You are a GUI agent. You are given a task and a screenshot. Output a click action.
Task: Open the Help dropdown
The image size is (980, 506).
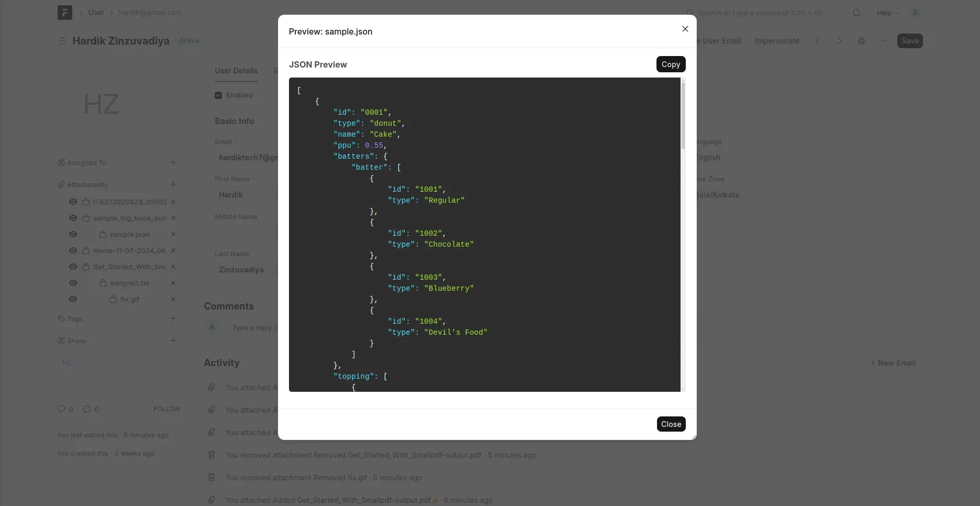pos(888,13)
